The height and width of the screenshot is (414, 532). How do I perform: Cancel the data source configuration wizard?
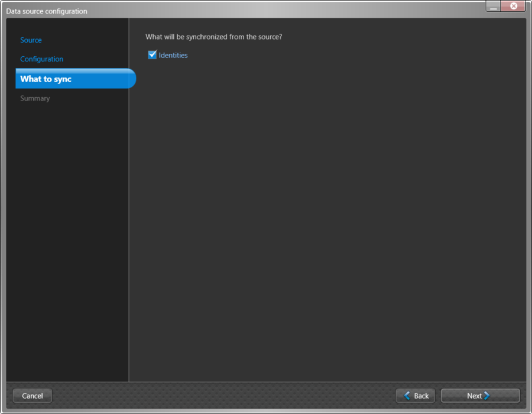(x=32, y=396)
